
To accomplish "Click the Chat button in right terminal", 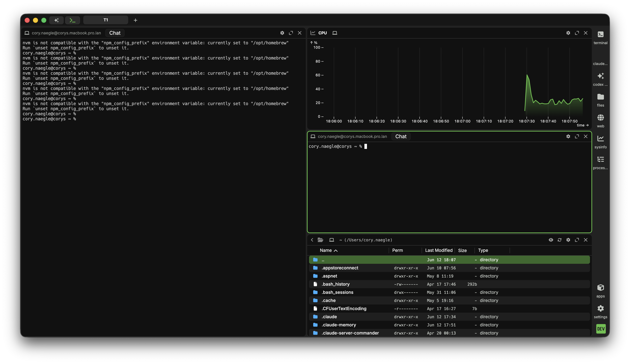I will coord(401,136).
